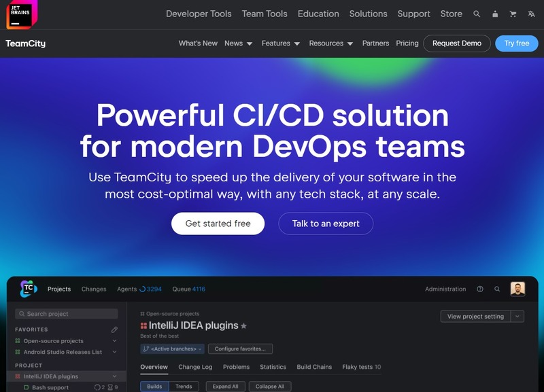Collapse the Open-source projects favorites item
The height and width of the screenshot is (392, 544).
coord(114,341)
